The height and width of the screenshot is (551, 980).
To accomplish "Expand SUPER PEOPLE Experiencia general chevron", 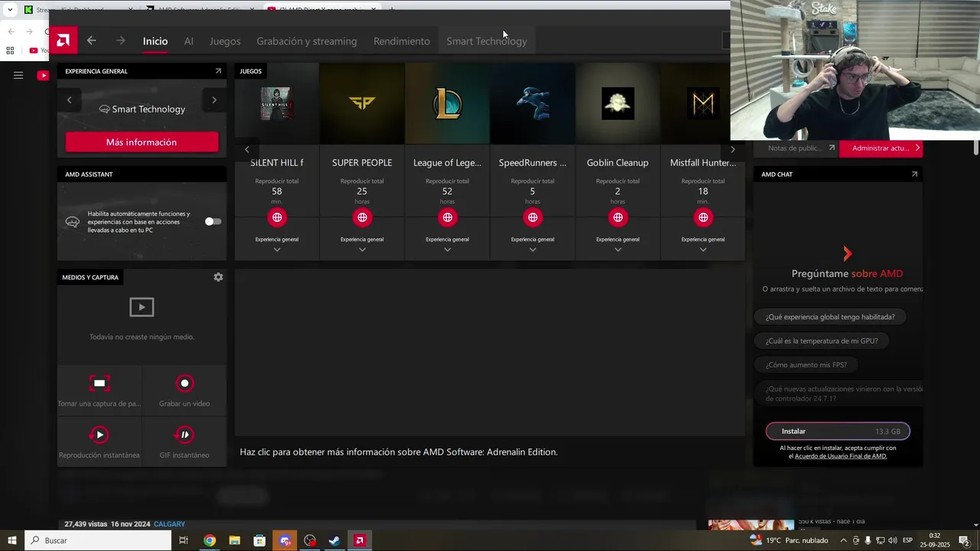I will [362, 249].
